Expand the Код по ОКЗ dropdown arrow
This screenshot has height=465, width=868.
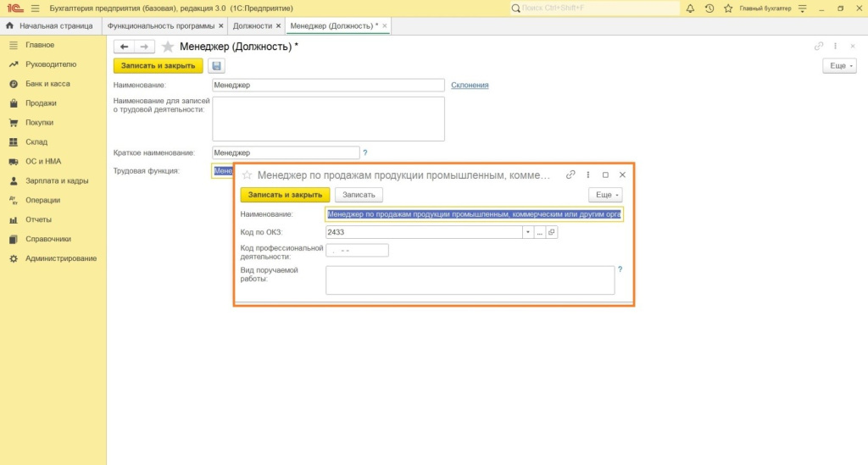click(x=527, y=232)
